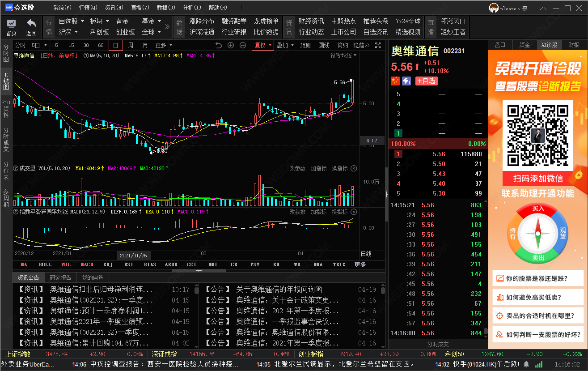Click the 持有 segment of the compass
The image size is (588, 371).
tap(513, 233)
